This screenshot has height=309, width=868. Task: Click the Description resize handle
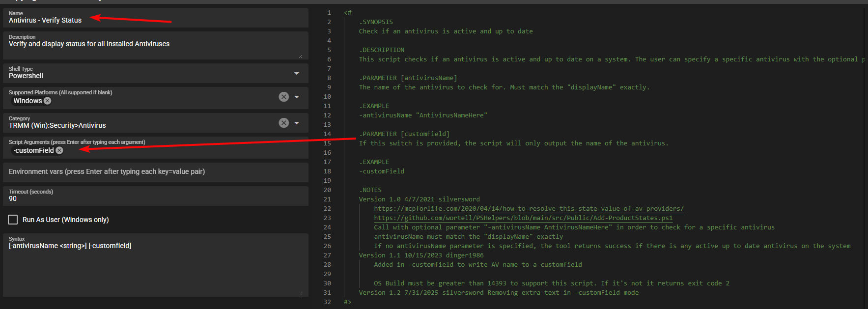coord(301,56)
